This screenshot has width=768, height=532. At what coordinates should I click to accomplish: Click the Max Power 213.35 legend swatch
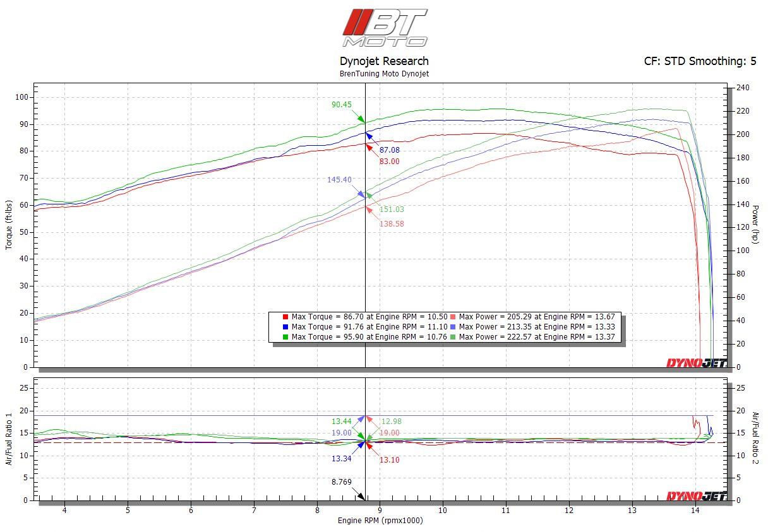(x=453, y=327)
